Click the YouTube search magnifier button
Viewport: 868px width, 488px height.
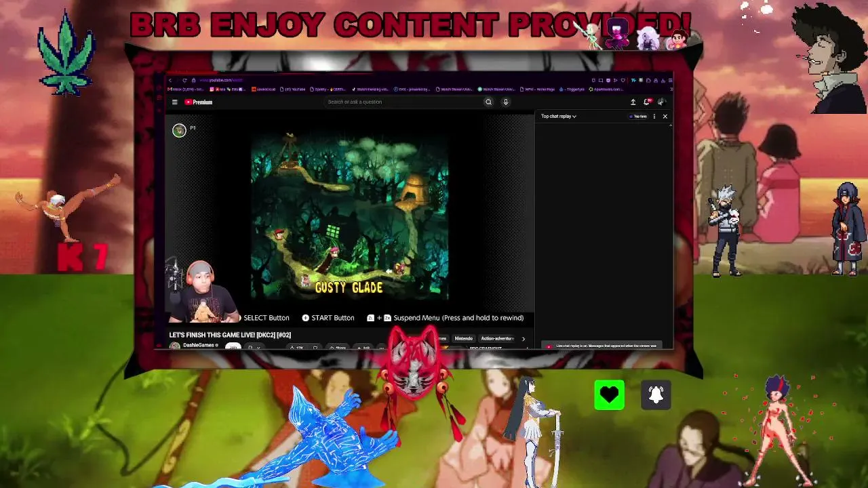[x=488, y=102]
